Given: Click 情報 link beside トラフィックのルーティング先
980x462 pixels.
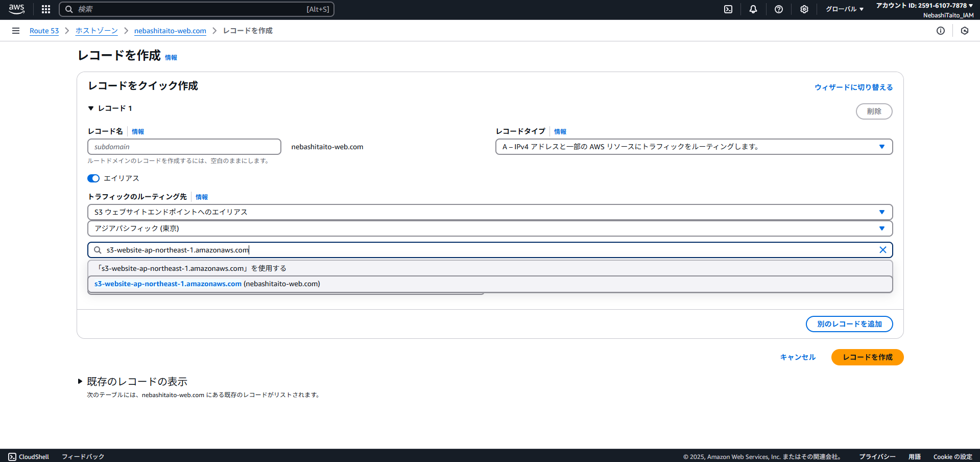Looking at the screenshot, I should tap(202, 197).
